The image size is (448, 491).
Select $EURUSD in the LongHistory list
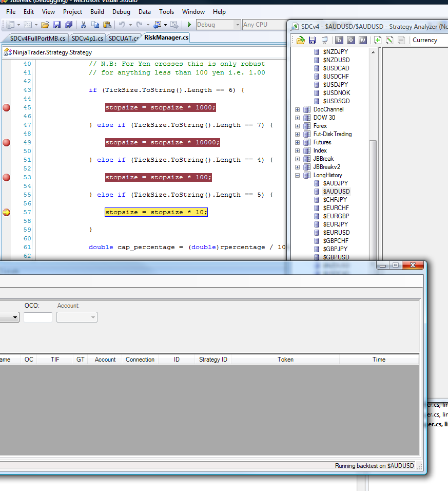[336, 233]
